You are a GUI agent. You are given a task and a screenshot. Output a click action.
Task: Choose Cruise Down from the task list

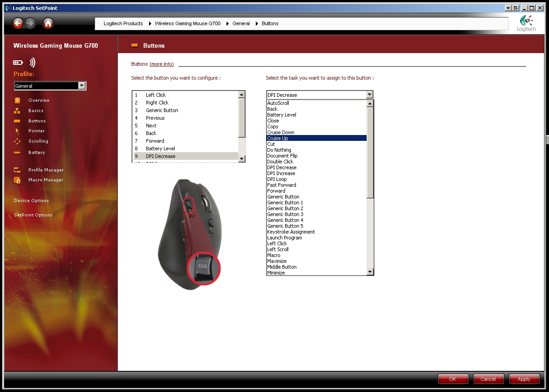(x=317, y=132)
